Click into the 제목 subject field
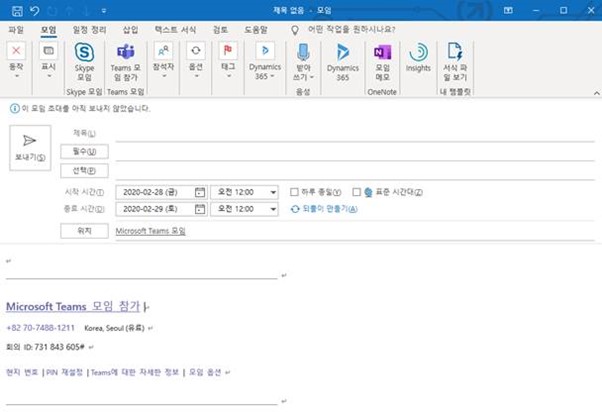 355,134
